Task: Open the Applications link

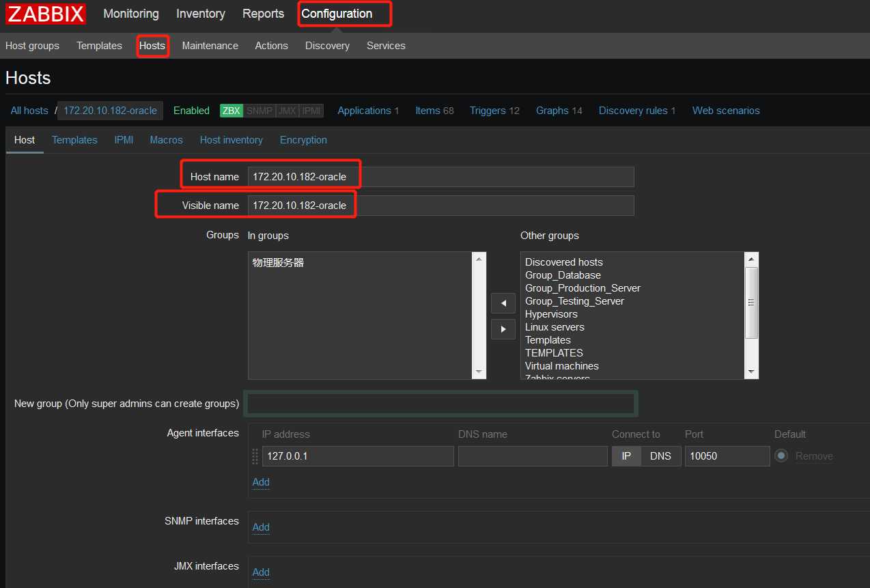Action: [364, 111]
